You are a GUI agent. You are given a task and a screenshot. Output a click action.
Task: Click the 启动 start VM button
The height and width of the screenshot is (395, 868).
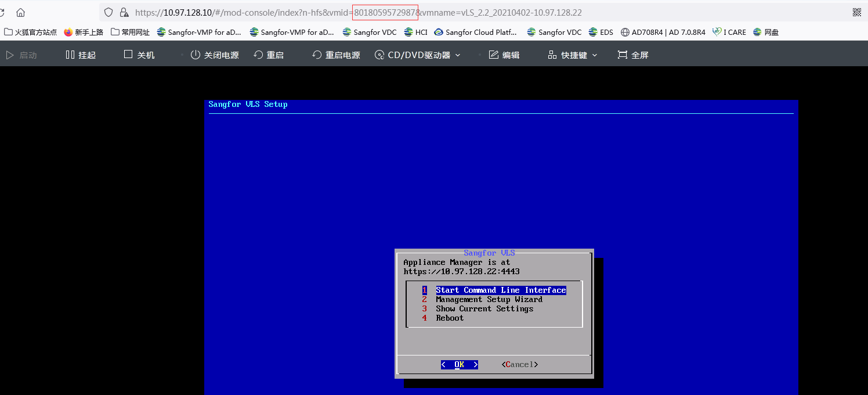click(21, 55)
